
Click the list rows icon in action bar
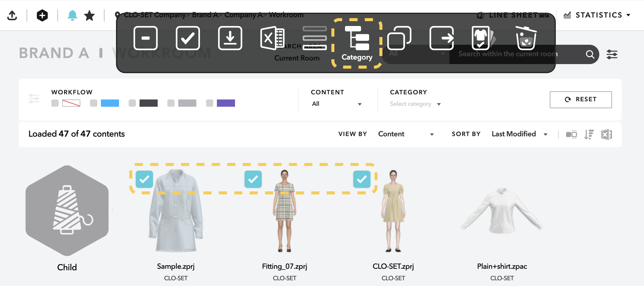(x=315, y=38)
